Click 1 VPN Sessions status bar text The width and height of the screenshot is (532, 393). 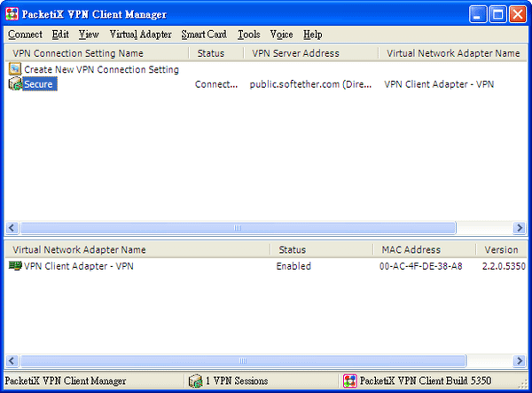pos(237,381)
